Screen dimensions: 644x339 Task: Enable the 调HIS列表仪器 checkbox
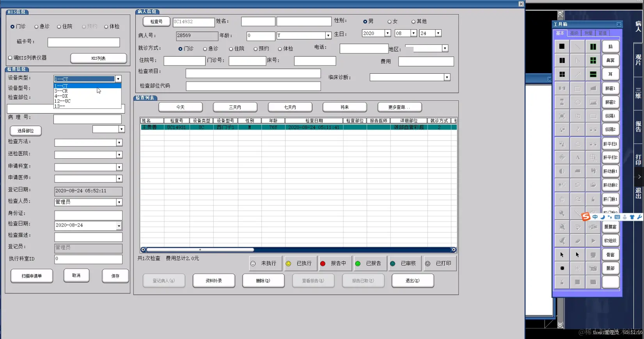coord(10,58)
